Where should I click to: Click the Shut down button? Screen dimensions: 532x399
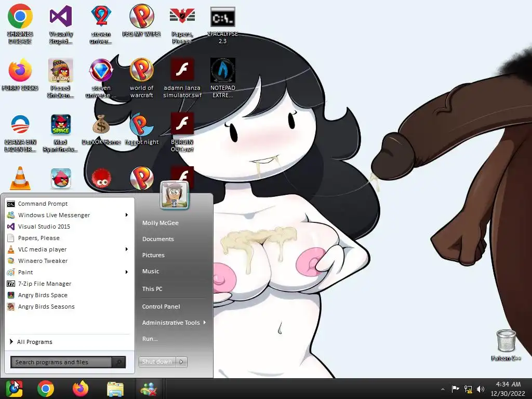pos(157,362)
